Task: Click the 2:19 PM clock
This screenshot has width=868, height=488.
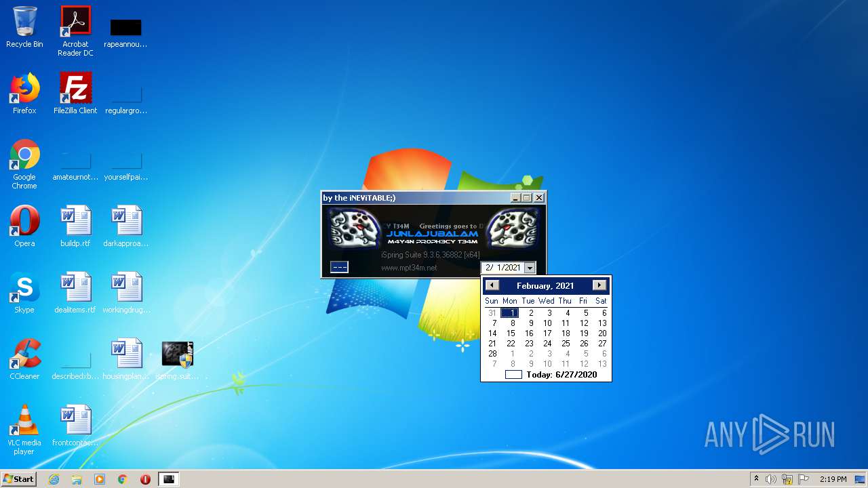Action: tap(833, 479)
